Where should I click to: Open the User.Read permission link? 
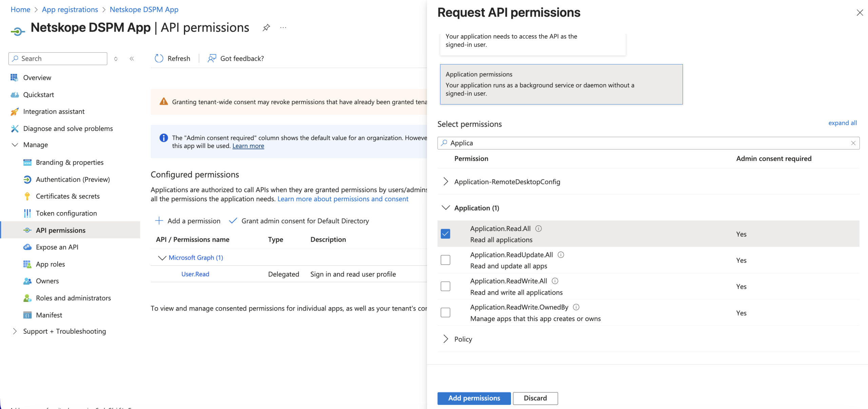tap(195, 274)
